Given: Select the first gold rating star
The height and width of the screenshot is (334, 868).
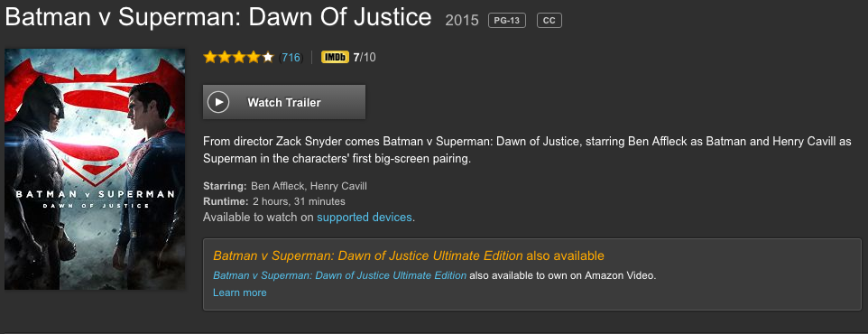Looking at the screenshot, I should click(210, 57).
